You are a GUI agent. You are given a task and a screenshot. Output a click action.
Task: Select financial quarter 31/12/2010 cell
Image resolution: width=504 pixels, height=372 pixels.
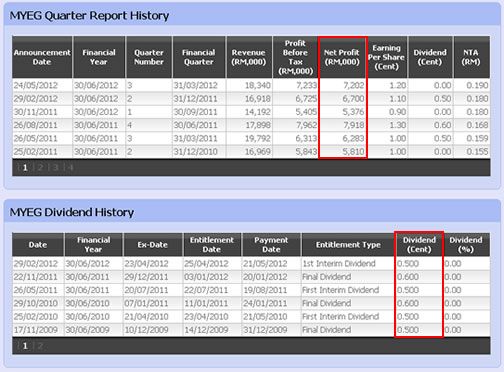(195, 152)
